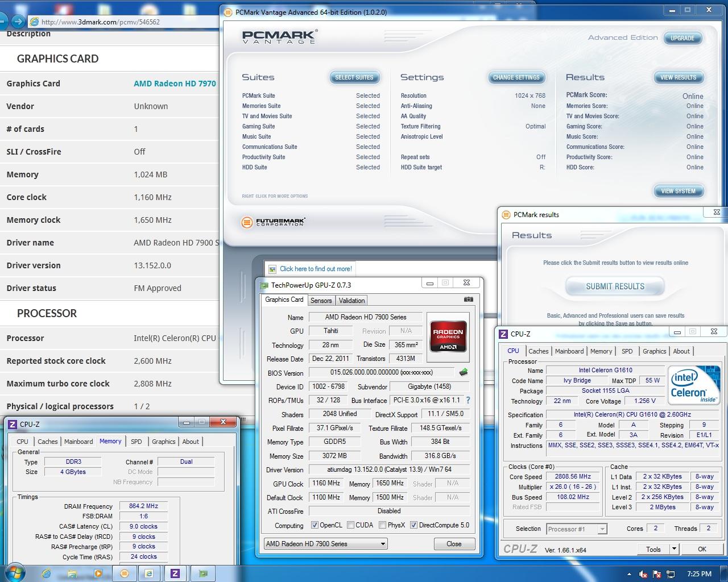Toggle the PhysX checkbox in GPU-Z

[382, 525]
